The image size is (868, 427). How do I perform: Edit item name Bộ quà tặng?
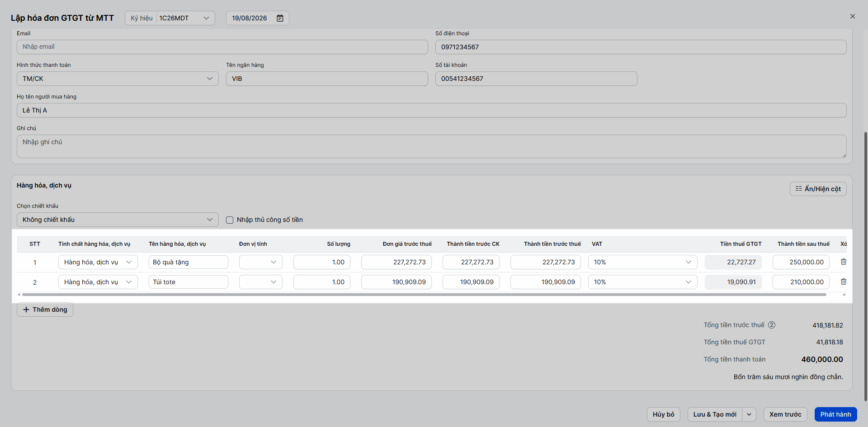coord(188,262)
